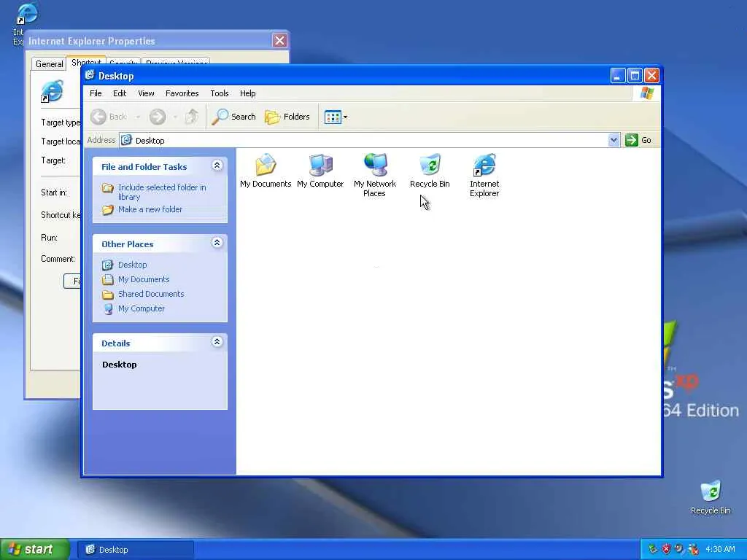Open the Favorites menu
747x560 pixels.
click(x=182, y=93)
